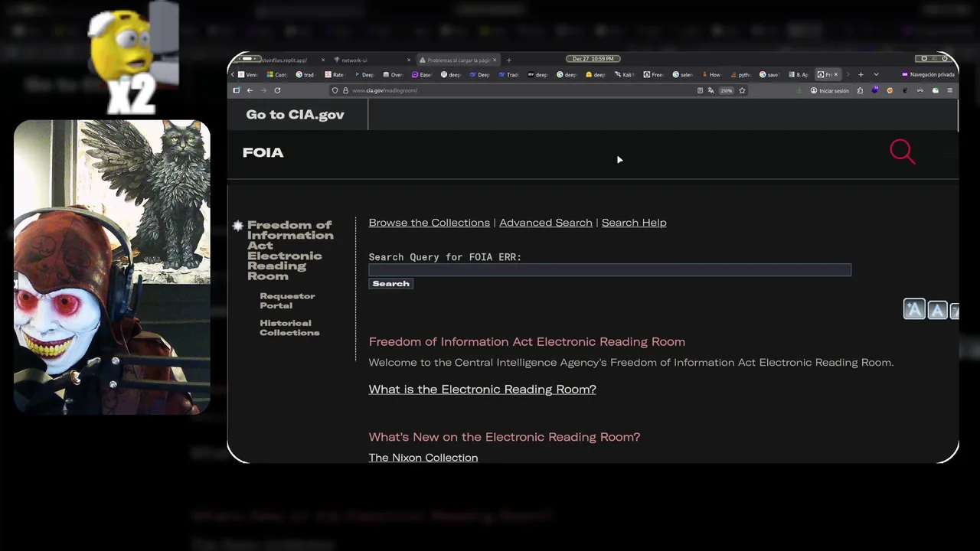Open the Go to CIA.gov link
The height and width of the screenshot is (551, 980).
coord(295,115)
